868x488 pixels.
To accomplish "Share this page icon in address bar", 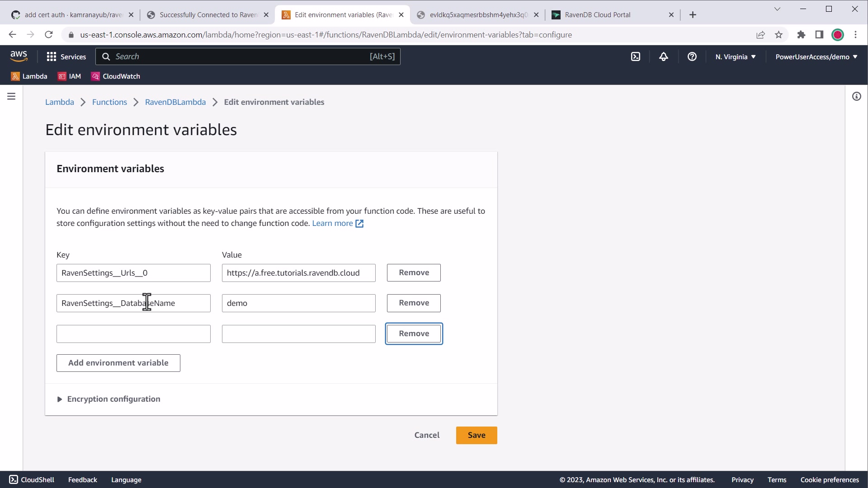I will (x=760, y=35).
